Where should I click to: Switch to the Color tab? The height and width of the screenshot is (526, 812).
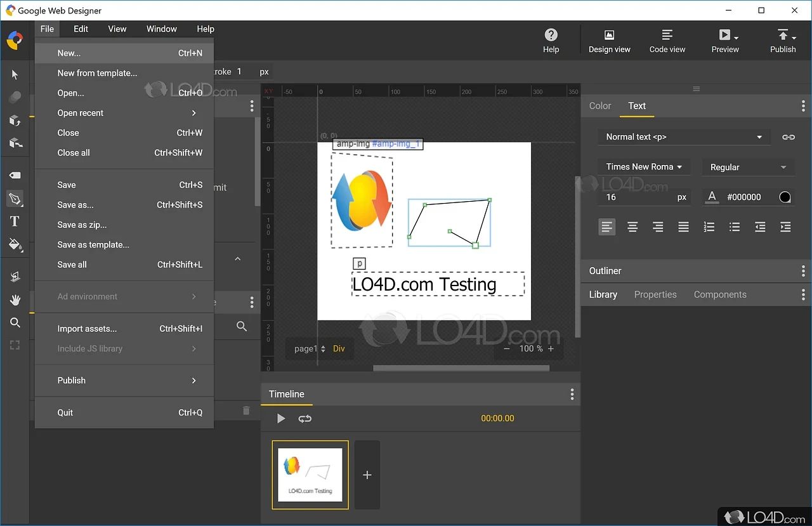pyautogui.click(x=599, y=106)
